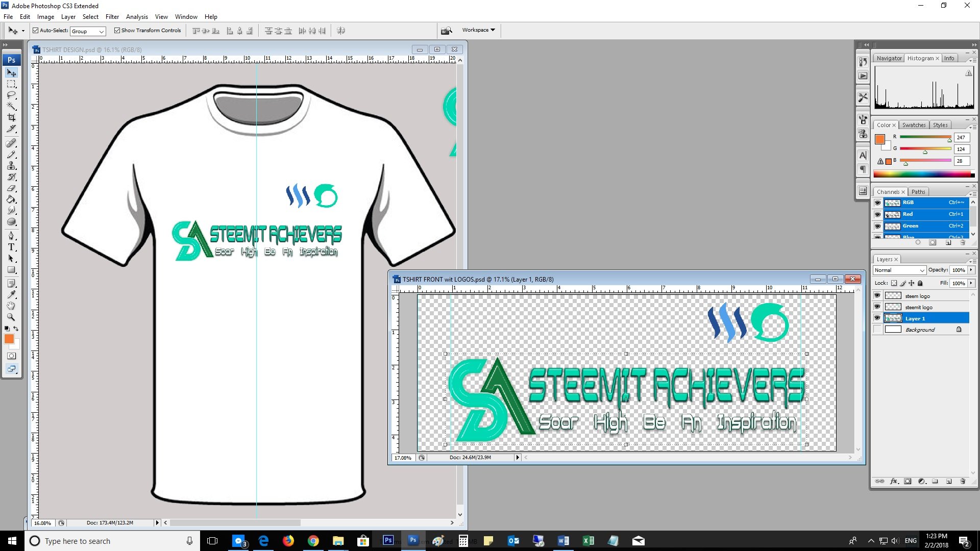This screenshot has height=551, width=980.
Task: Delete layer using Layers trash icon
Action: [963, 481]
